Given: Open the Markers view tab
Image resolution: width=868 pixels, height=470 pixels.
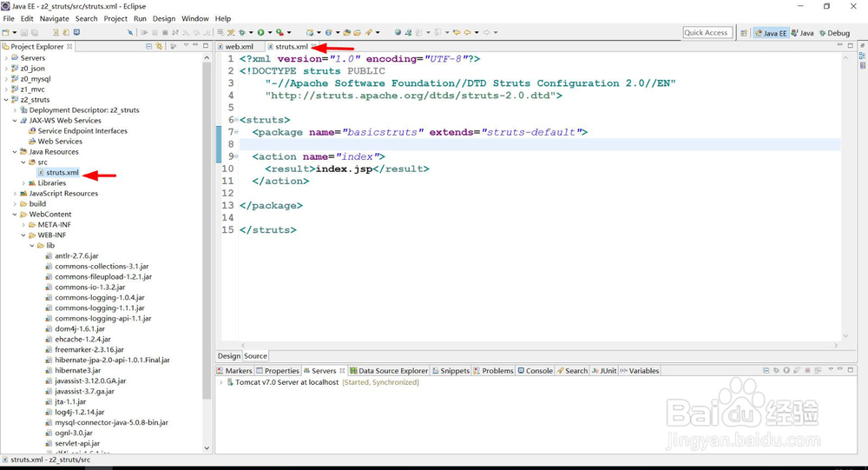Looking at the screenshot, I should click(x=234, y=371).
